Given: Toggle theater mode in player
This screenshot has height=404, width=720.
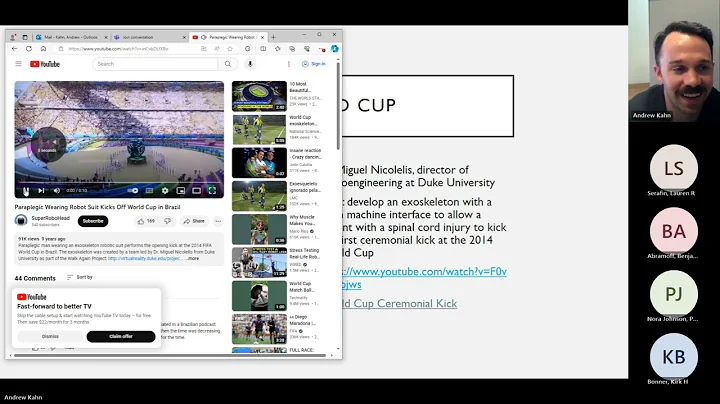Looking at the screenshot, I should pyautogui.click(x=197, y=191).
